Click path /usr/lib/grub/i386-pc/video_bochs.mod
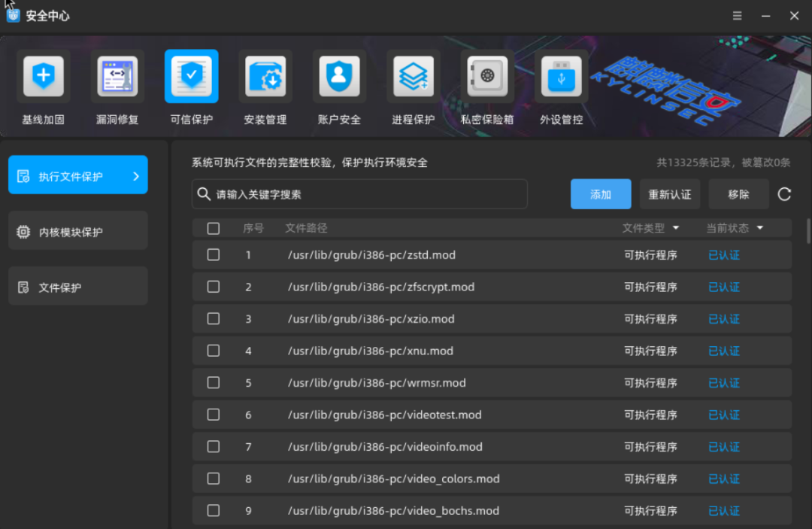Image resolution: width=812 pixels, height=529 pixels. point(393,510)
